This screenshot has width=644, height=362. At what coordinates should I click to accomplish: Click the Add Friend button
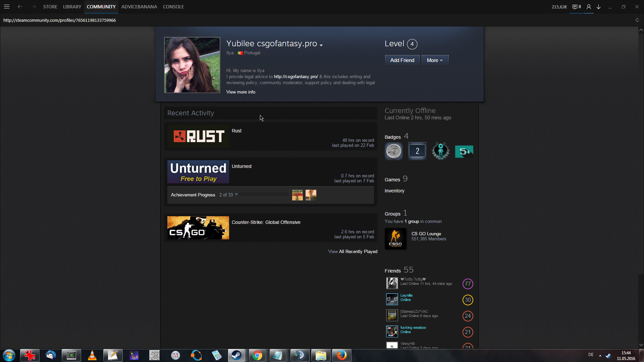[x=402, y=60]
